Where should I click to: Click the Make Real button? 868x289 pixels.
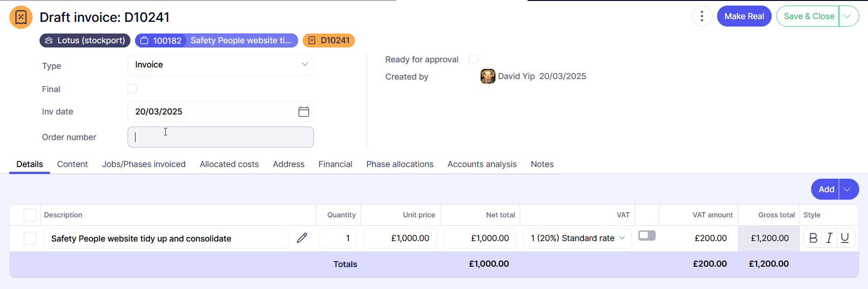point(744,16)
